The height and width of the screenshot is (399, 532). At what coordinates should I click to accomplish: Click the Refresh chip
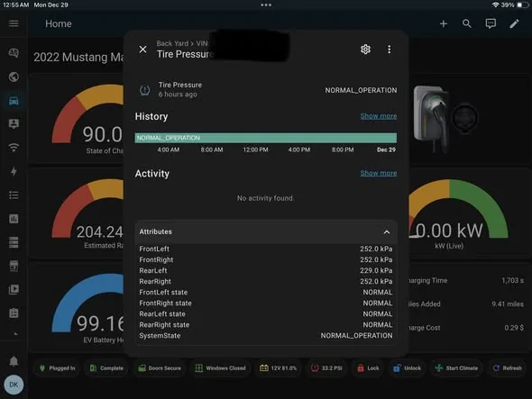tap(508, 368)
